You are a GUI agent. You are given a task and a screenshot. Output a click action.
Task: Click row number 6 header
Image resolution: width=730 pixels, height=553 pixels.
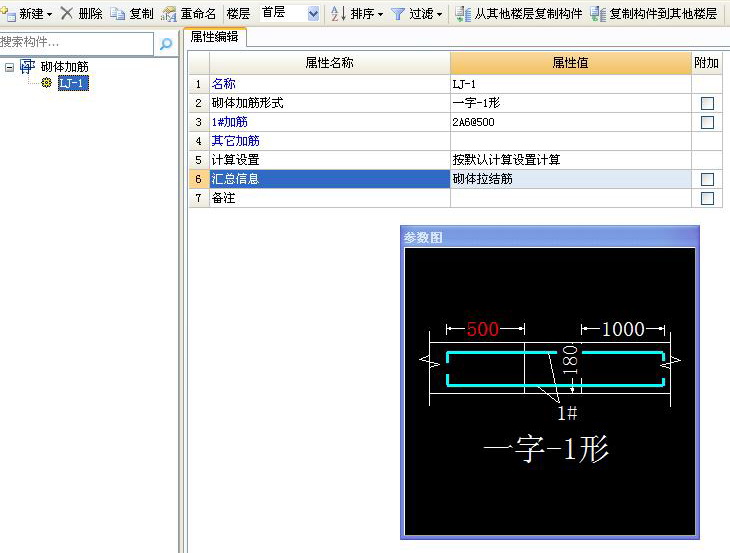(x=199, y=179)
